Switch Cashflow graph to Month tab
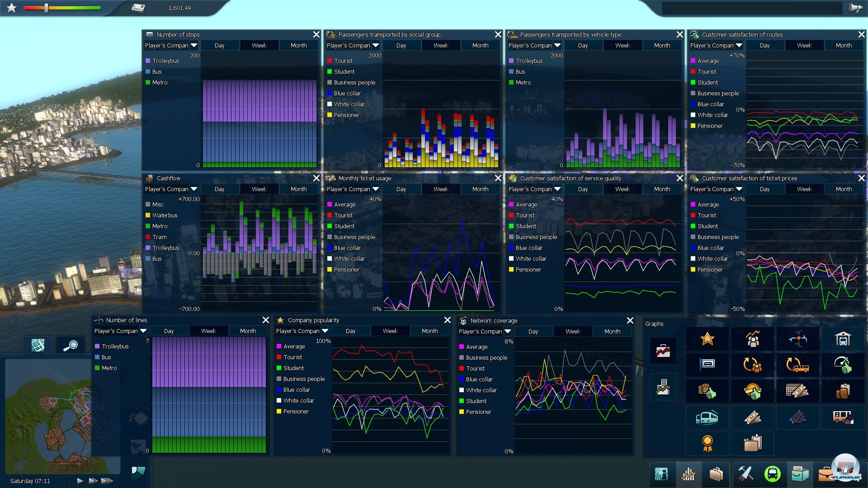868x488 pixels. [298, 189]
